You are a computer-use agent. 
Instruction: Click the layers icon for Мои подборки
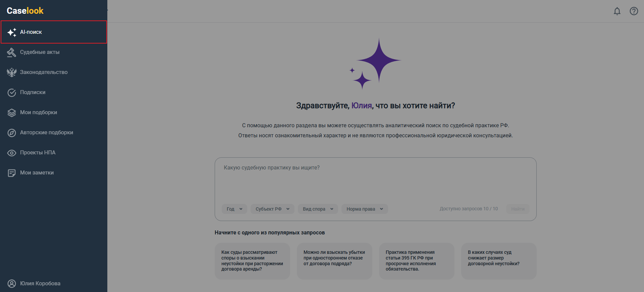pos(12,113)
